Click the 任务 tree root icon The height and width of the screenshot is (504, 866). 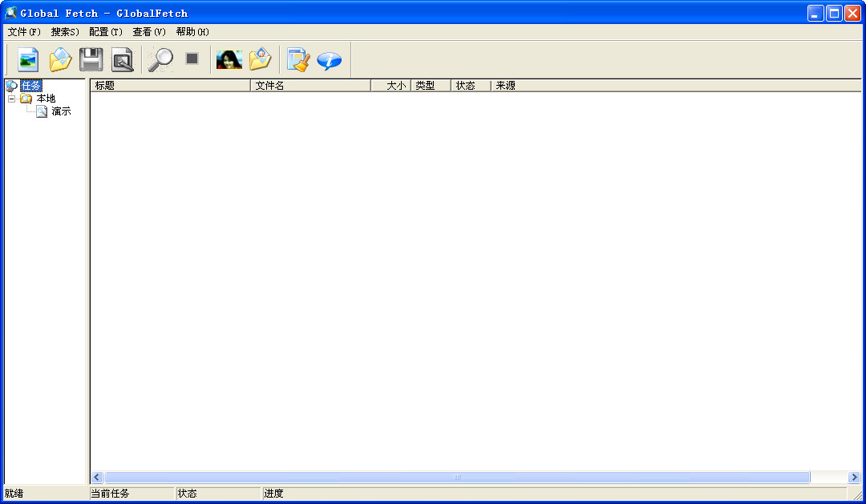tap(11, 86)
